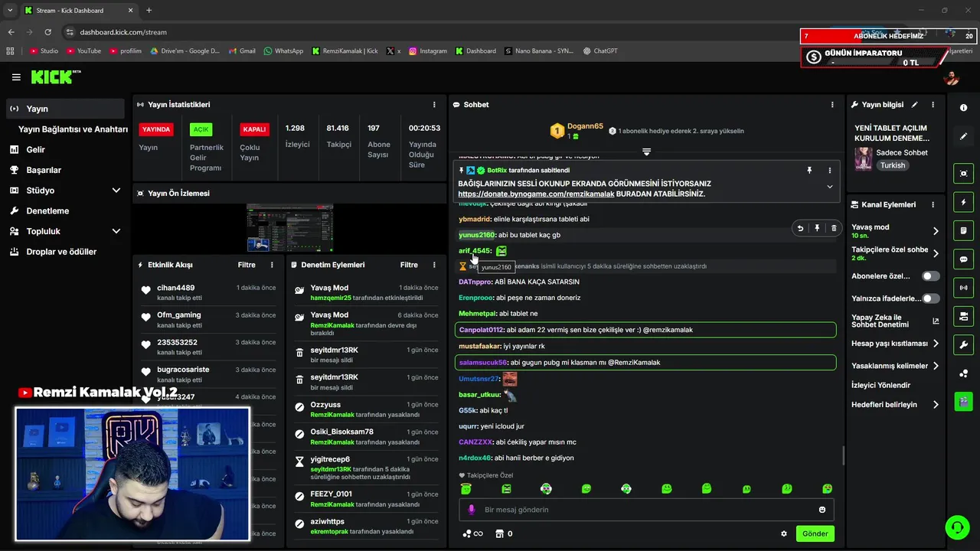
Task: Open Takipçilere özel sohbet settings chevron
Action: coord(936,253)
